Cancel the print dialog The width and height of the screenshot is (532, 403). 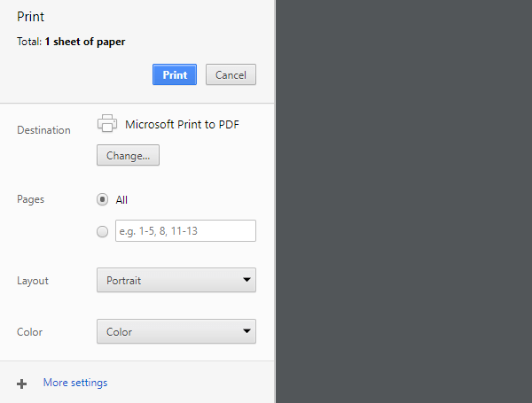(231, 75)
